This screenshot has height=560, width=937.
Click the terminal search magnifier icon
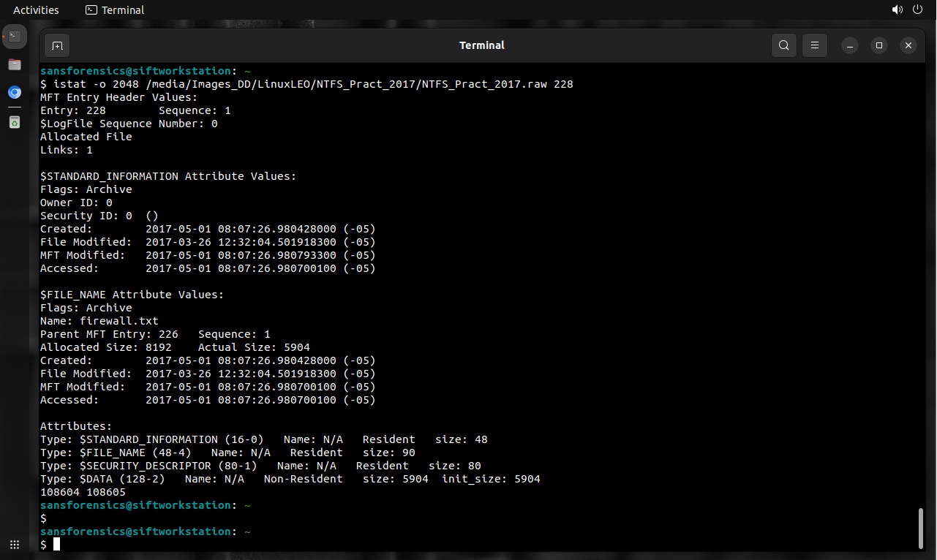(x=783, y=45)
